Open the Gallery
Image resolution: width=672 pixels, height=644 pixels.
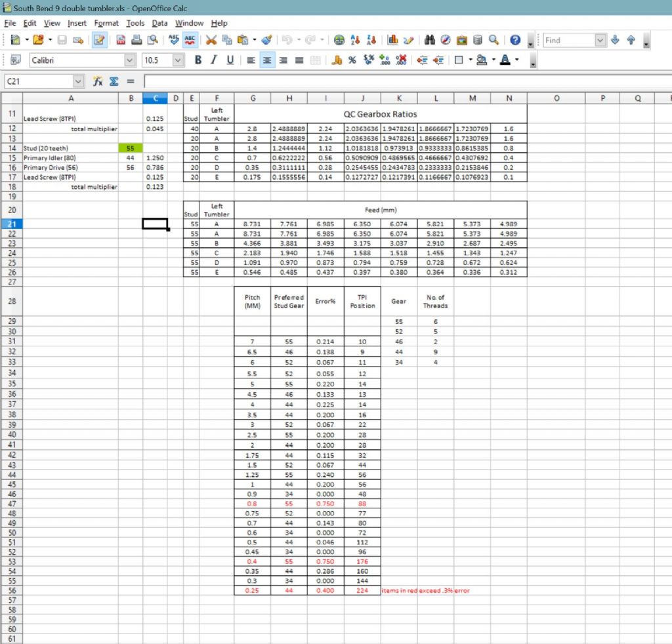pos(461,40)
